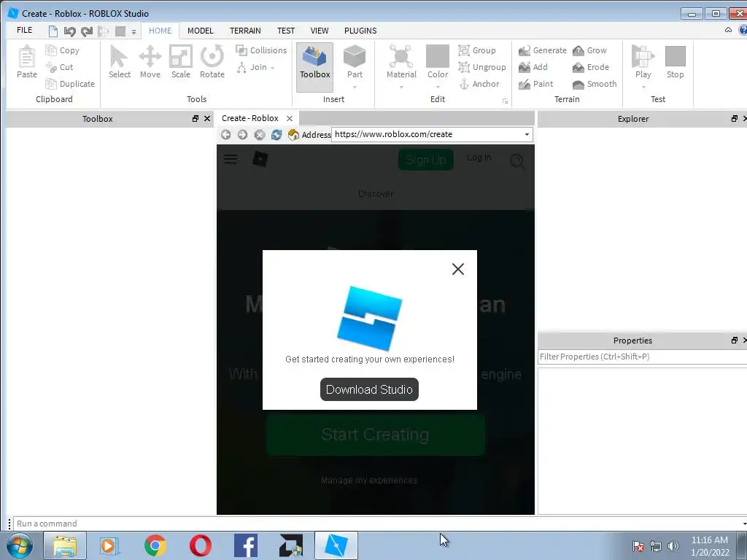
Task: Expand the Play dropdown arrow
Action: pos(643,87)
